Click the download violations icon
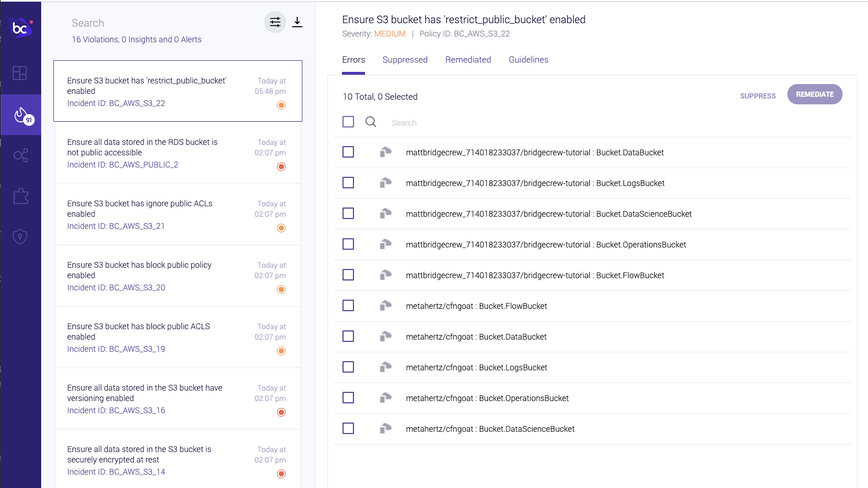 point(297,22)
